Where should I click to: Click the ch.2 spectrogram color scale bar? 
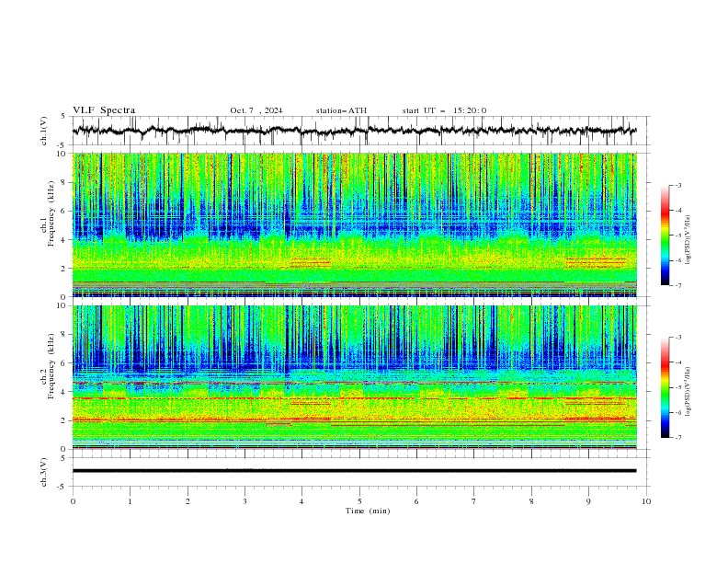click(665, 387)
